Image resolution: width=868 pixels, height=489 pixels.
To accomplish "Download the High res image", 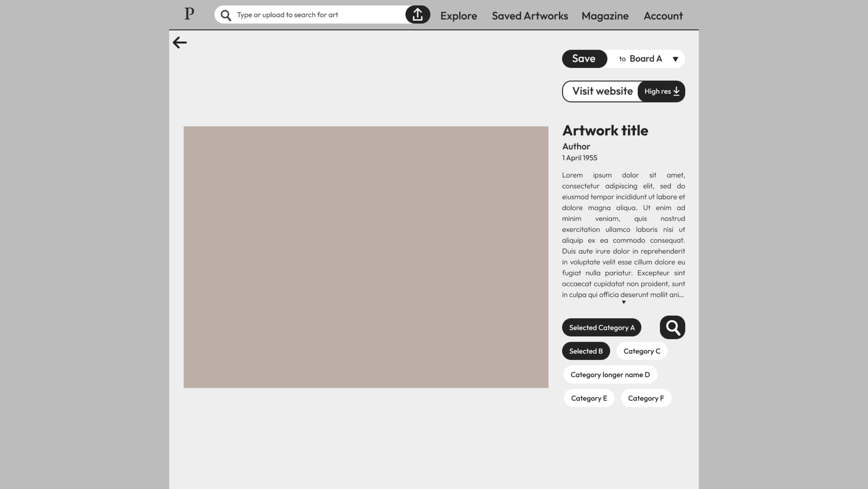I will click(x=662, y=91).
